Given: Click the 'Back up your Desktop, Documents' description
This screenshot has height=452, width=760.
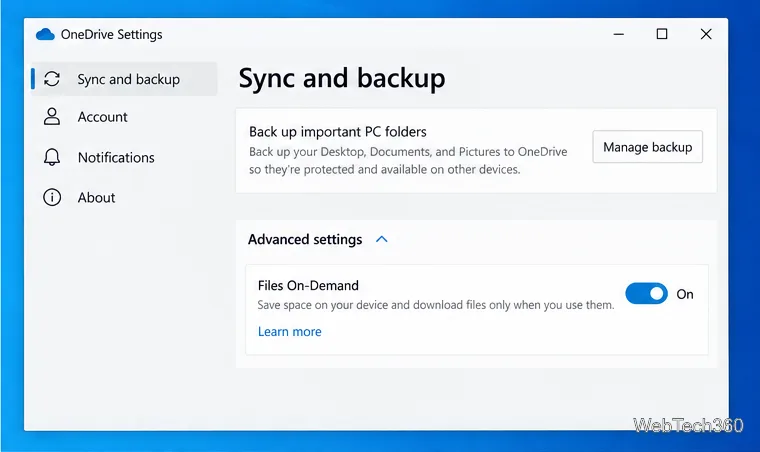Looking at the screenshot, I should click(x=408, y=160).
